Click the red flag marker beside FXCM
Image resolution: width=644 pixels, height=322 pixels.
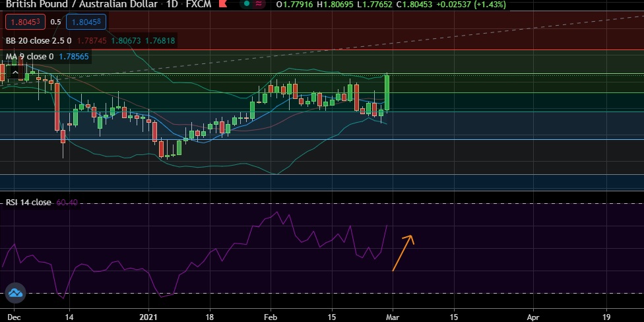click(222, 5)
